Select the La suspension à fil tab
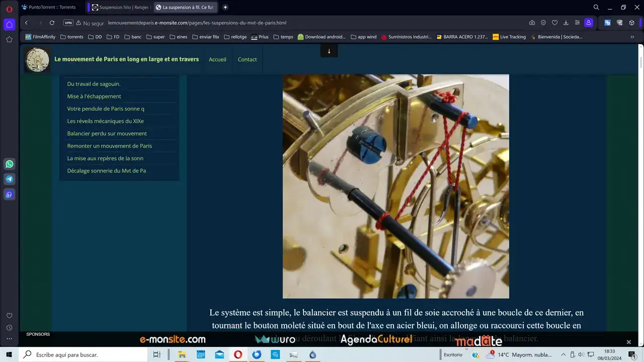 185,8
